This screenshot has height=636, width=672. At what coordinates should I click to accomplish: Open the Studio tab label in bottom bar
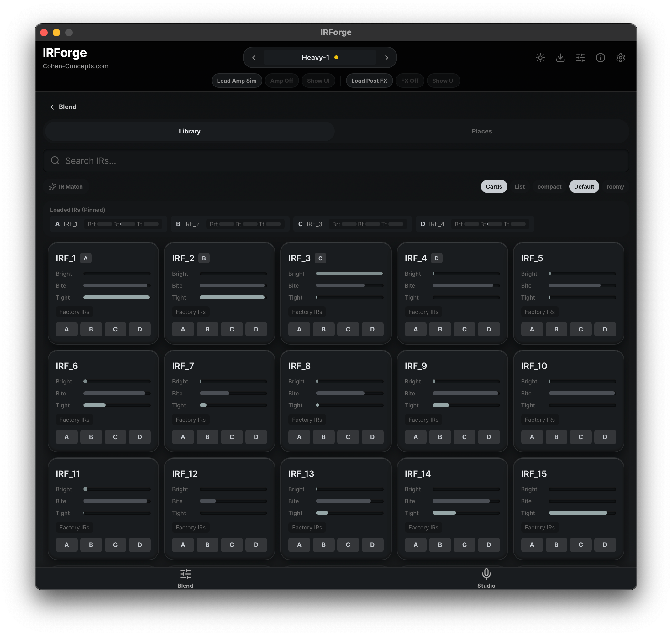tap(486, 586)
